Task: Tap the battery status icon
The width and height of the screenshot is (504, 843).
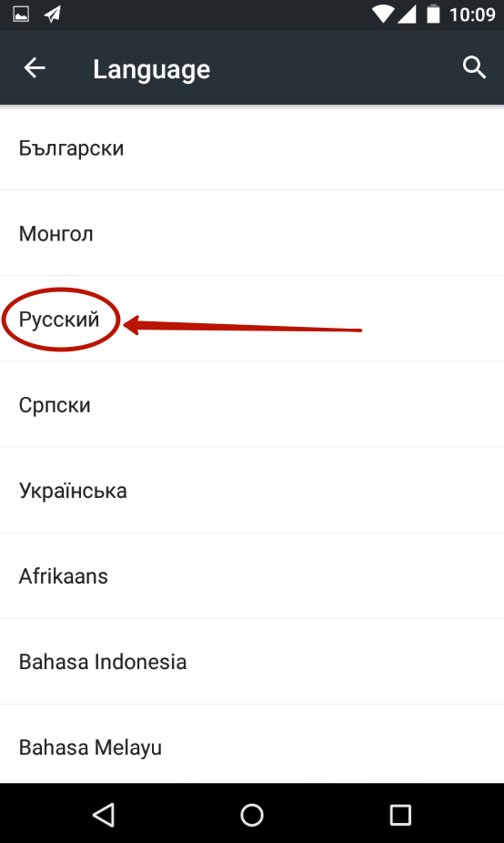Action: 433,14
